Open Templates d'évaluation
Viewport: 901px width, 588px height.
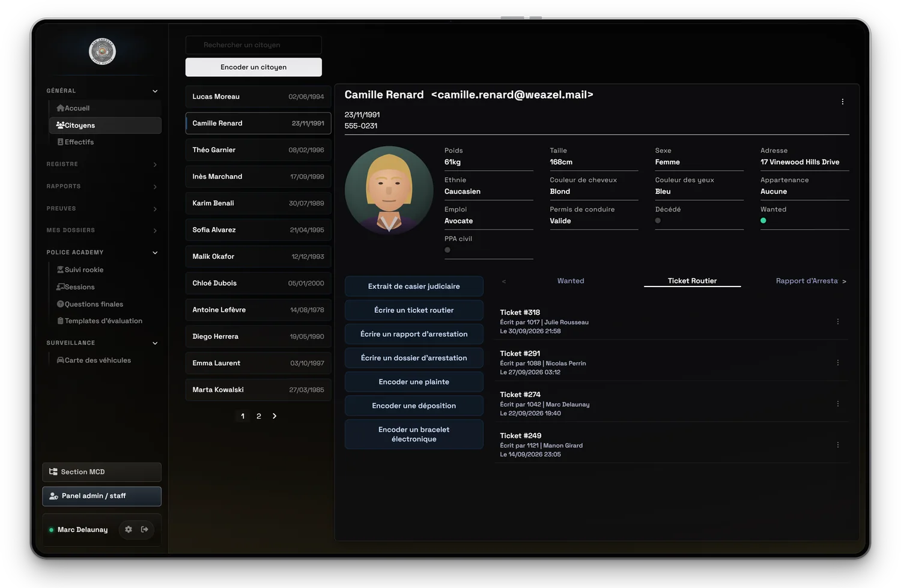105,321
